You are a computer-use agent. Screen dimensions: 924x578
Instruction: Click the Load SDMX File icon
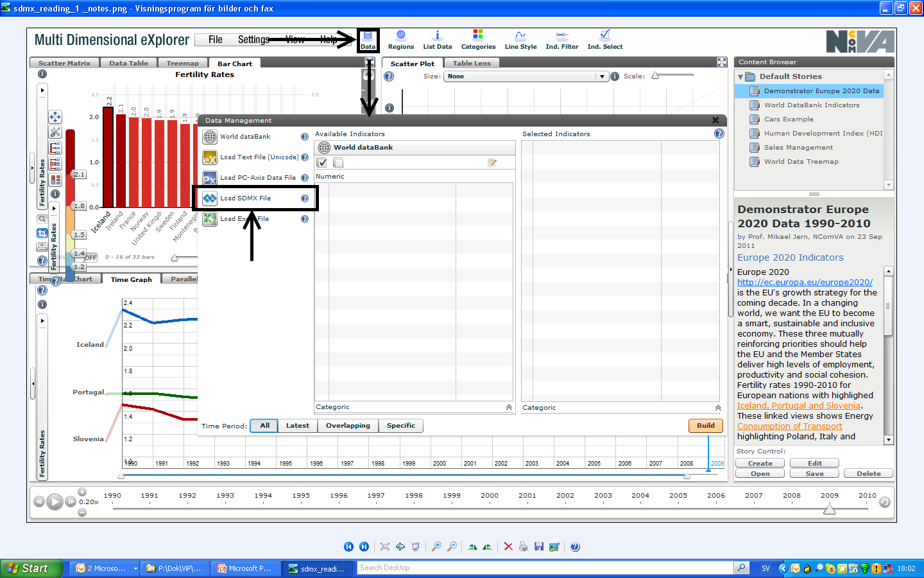click(210, 198)
